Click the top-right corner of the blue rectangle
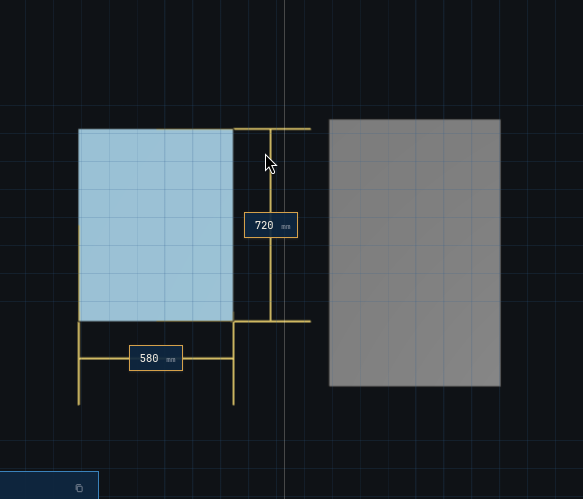 233,129
